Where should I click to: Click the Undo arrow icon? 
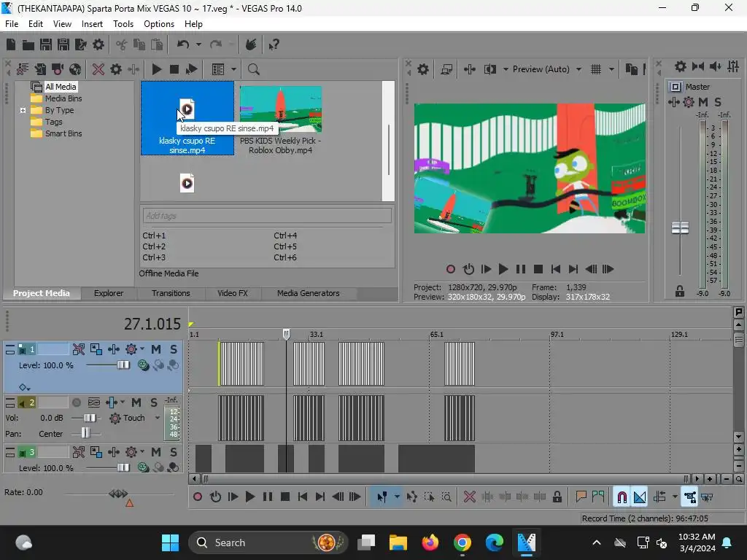click(183, 44)
